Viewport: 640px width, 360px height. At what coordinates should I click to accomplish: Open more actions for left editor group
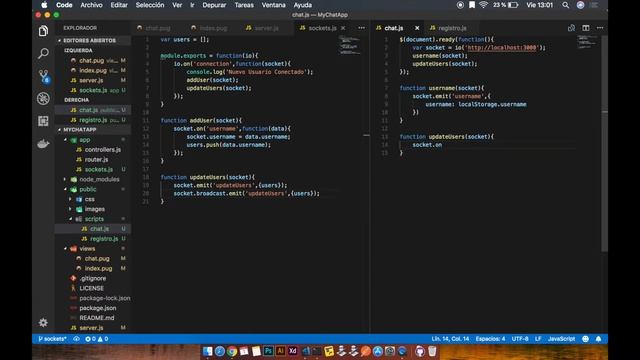[x=362, y=28]
